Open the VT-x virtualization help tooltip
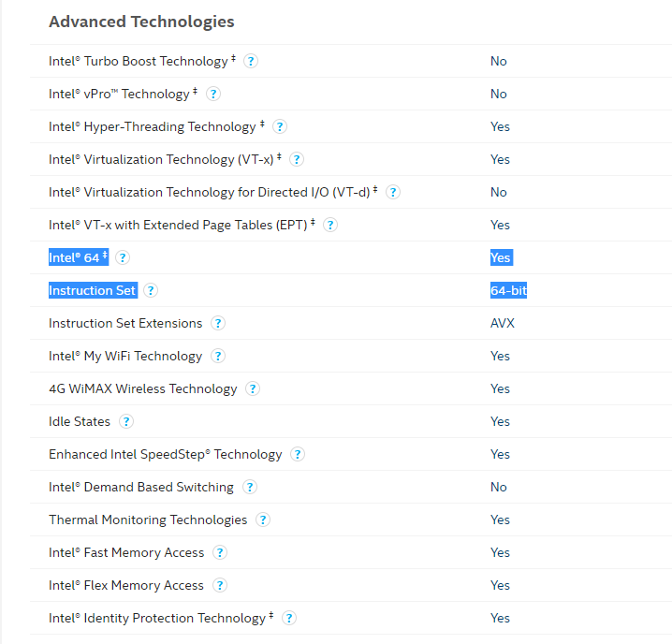The width and height of the screenshot is (672, 644). [x=297, y=159]
